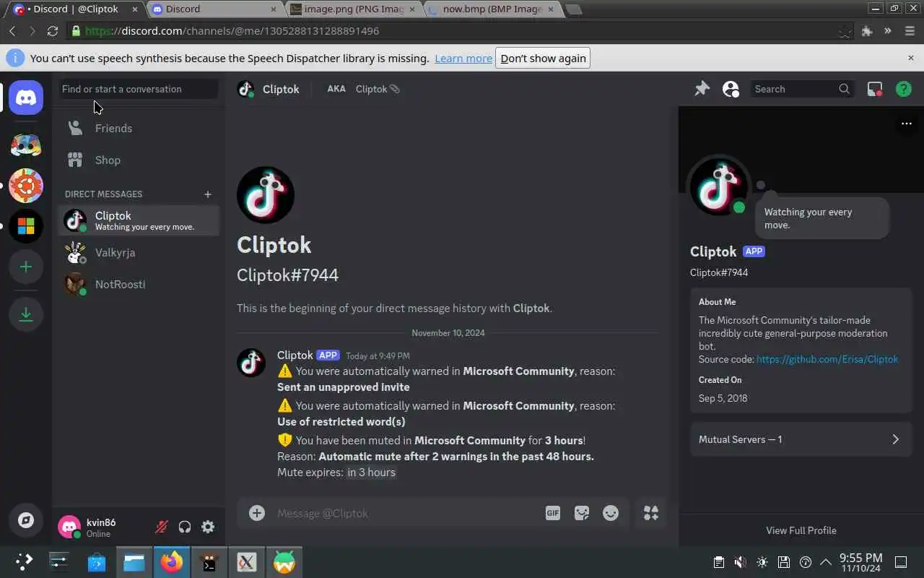Screen dimensions: 924x578
Task: Open browser toolbar overflow chevron
Action: (888, 31)
